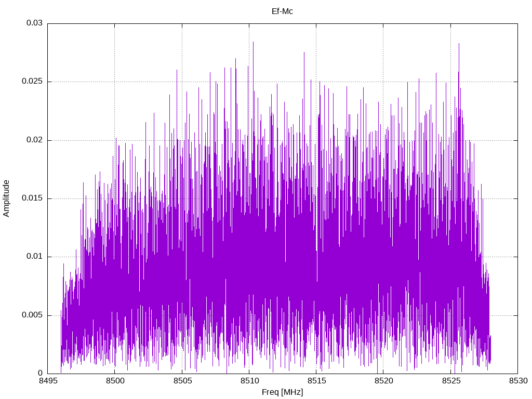Click the 0.025 y-axis tick label

(x=32, y=82)
